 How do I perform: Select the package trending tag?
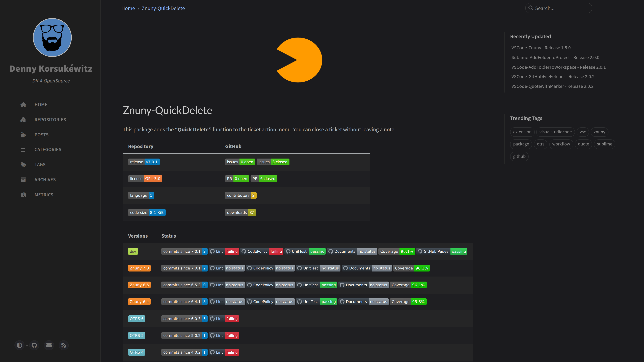[x=521, y=144]
